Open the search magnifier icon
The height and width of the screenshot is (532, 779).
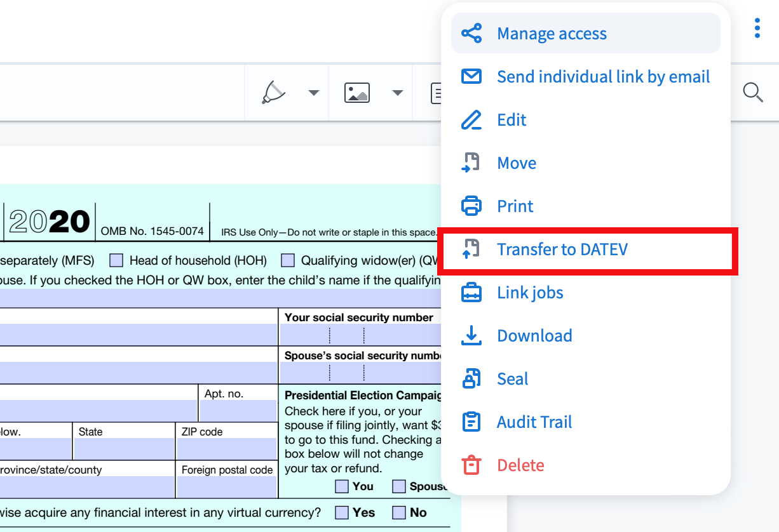click(x=752, y=93)
